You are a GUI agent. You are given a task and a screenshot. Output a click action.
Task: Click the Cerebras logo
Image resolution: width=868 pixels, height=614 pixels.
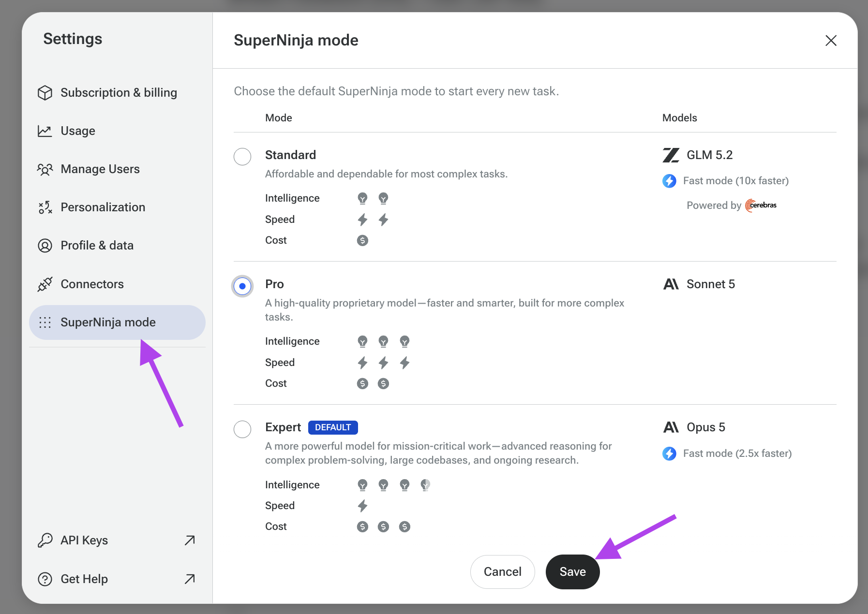pos(761,205)
